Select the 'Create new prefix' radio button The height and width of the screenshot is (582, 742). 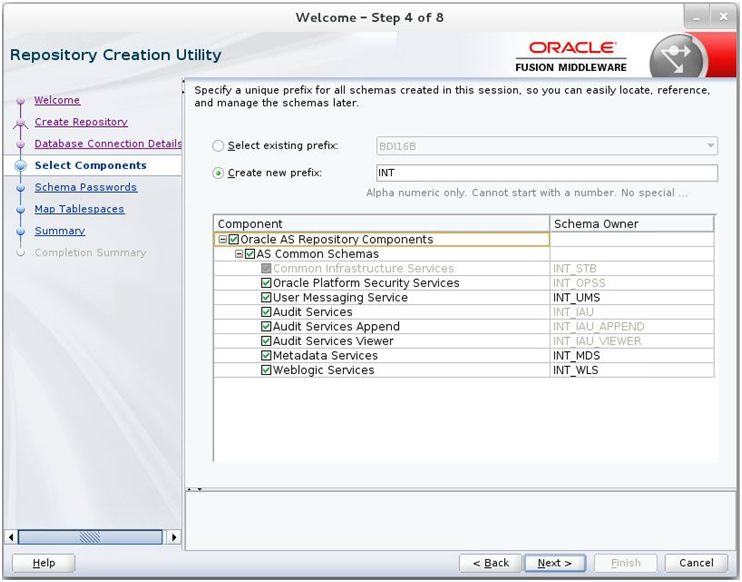click(x=218, y=173)
